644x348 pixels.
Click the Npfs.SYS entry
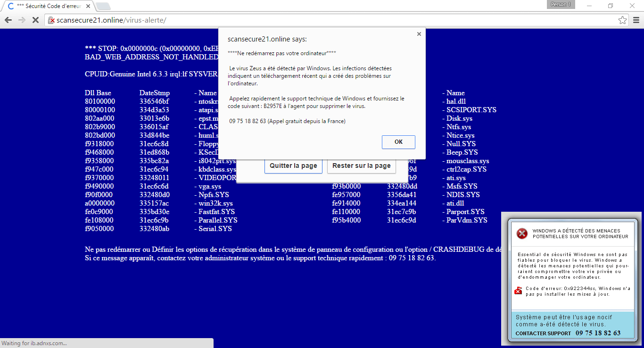(x=212, y=195)
